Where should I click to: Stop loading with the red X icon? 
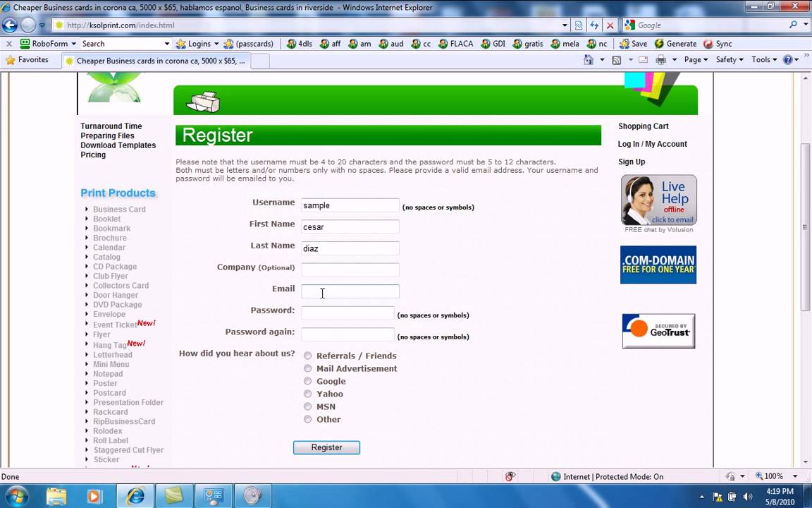610,25
